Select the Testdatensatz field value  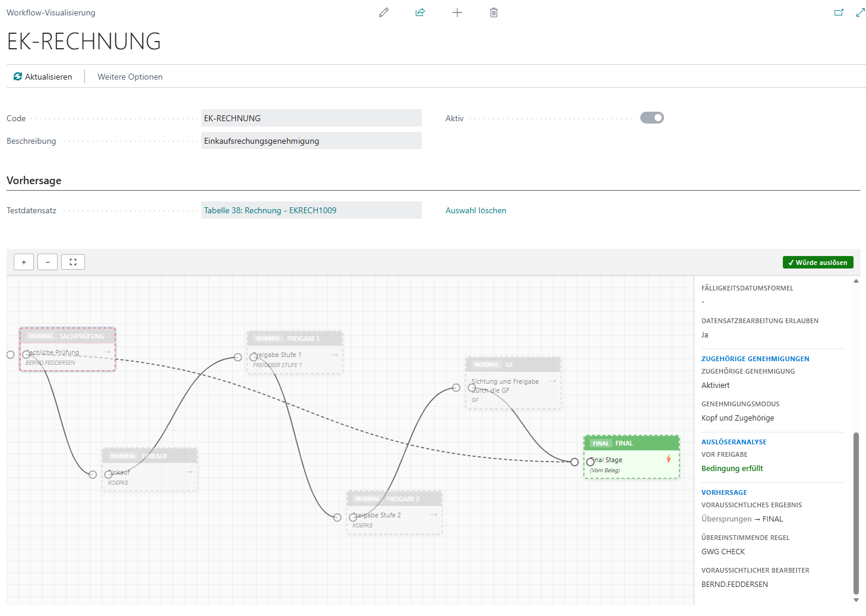311,210
